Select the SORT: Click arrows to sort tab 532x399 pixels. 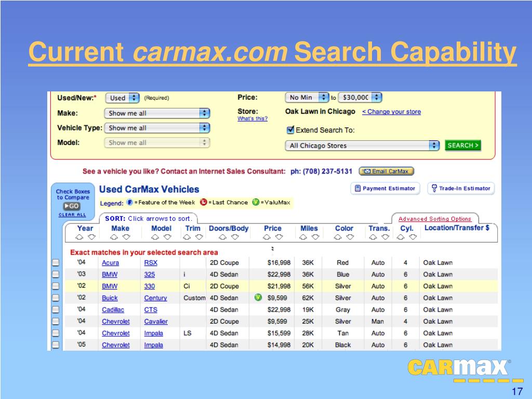[149, 219]
